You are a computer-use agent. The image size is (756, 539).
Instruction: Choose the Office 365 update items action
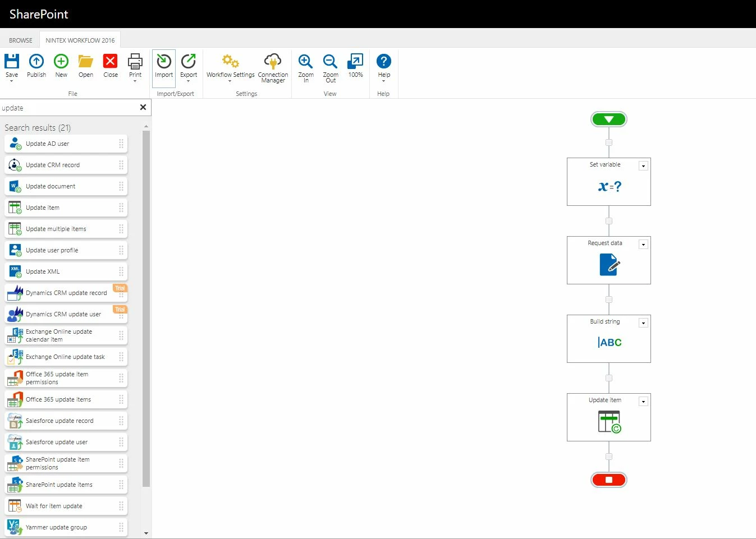click(66, 399)
